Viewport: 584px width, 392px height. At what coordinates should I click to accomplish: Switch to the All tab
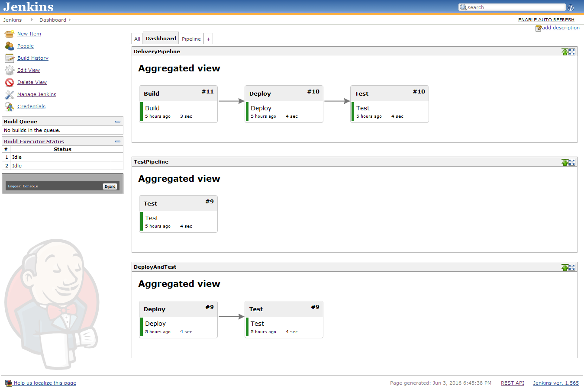[x=137, y=39]
